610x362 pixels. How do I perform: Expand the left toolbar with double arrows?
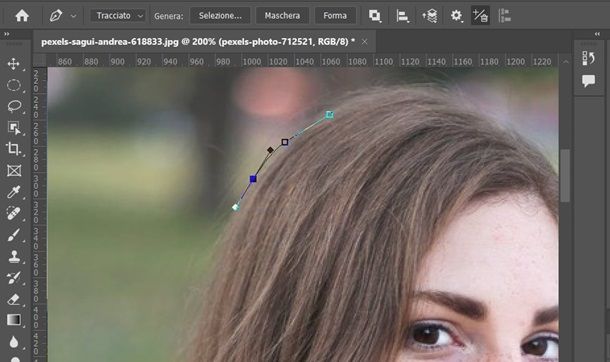pos(7,34)
